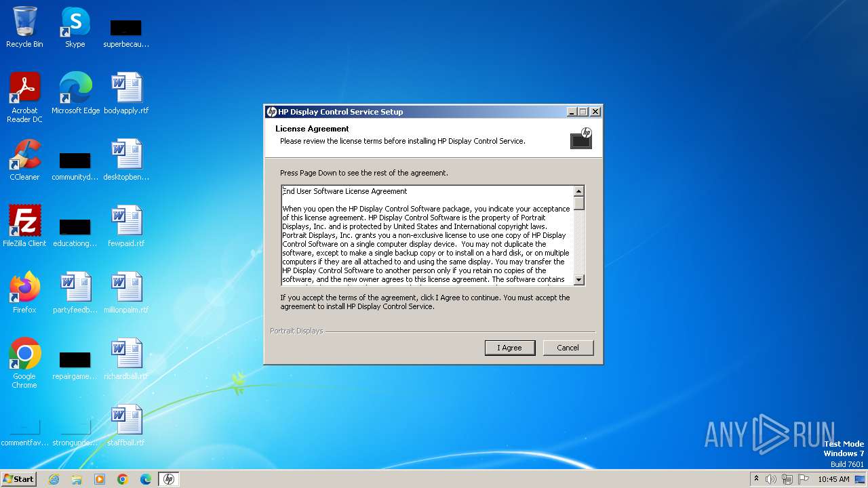868x488 pixels.
Task: Click the Show desktop button
Action: tap(860, 479)
